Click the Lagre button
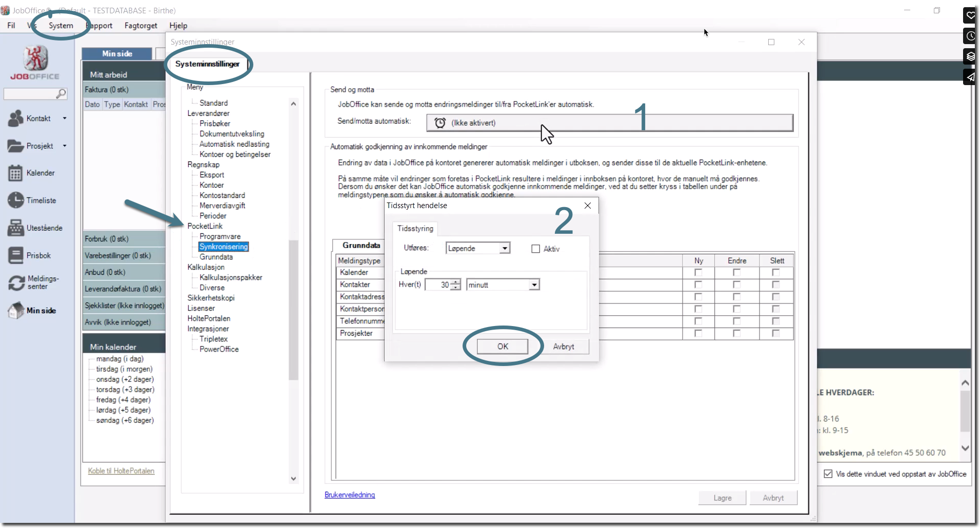This screenshot has height=528, width=980. pyautogui.click(x=723, y=498)
